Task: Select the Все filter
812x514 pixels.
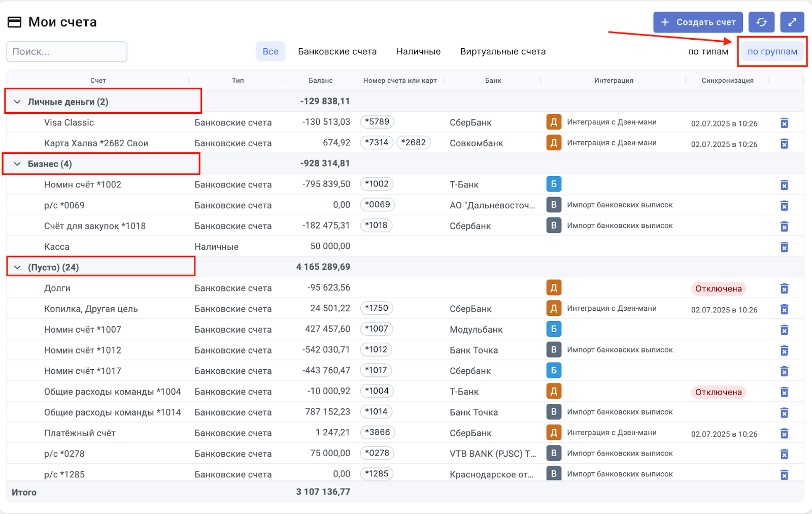Action: pos(270,52)
